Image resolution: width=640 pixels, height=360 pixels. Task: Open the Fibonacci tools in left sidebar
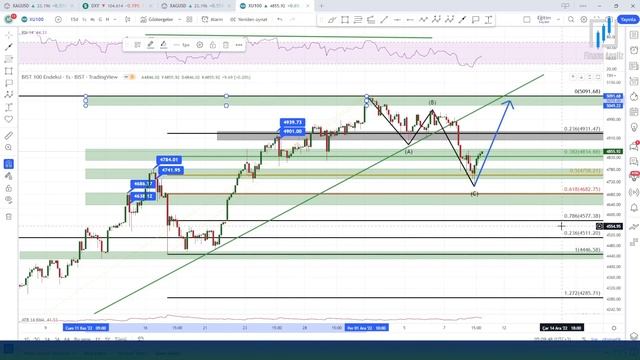[9, 59]
